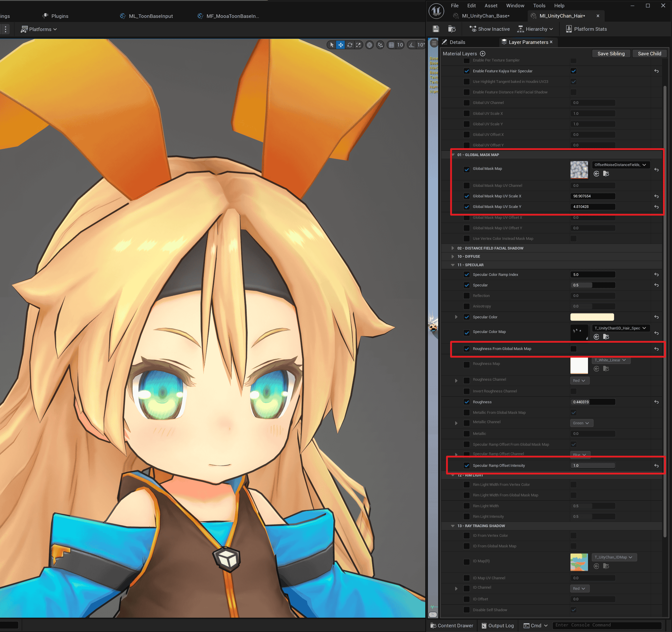672x632 pixels.
Task: Enable override for Rim Light Width
Action: (467, 506)
